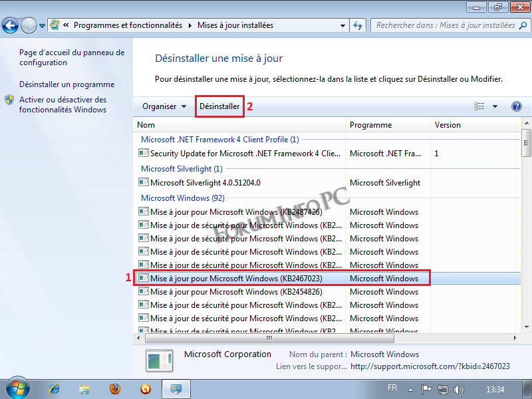Expand the address bar history dropdown
This screenshot has height=399, width=532.
click(342, 25)
